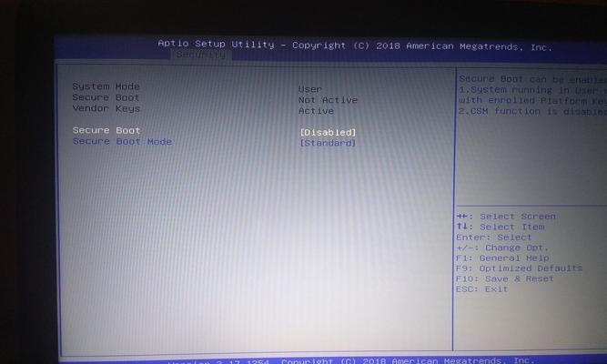
Task: Click the 'Secure Boot can be enabled' help line
Action: pos(532,79)
